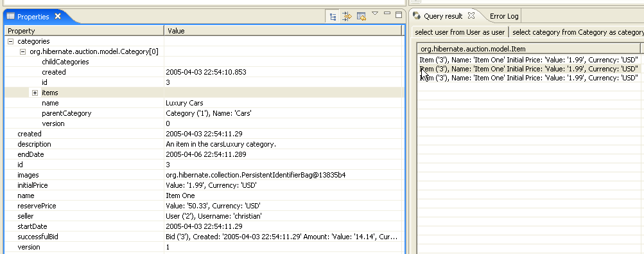Close the Properties tab

(58, 17)
